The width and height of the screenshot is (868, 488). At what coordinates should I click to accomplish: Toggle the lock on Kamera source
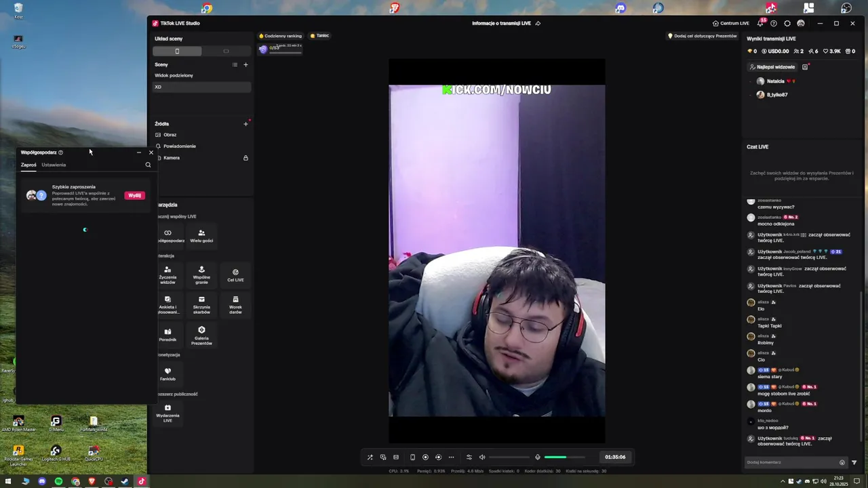245,158
